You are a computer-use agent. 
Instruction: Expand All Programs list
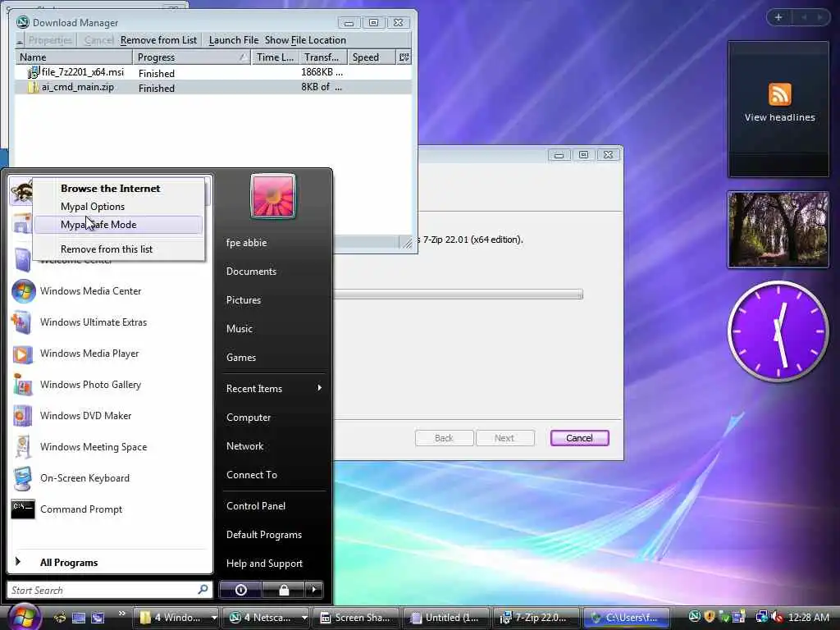69,563
